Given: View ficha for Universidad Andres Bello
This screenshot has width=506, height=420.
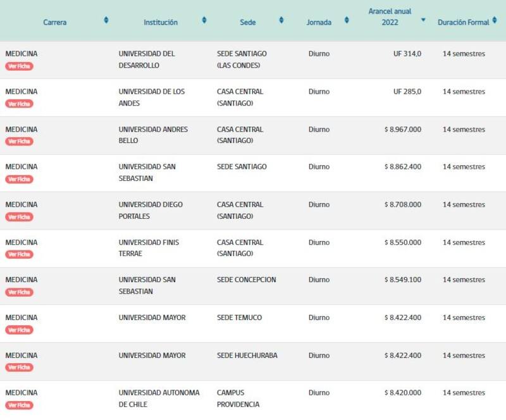Looking at the screenshot, I should [x=19, y=142].
